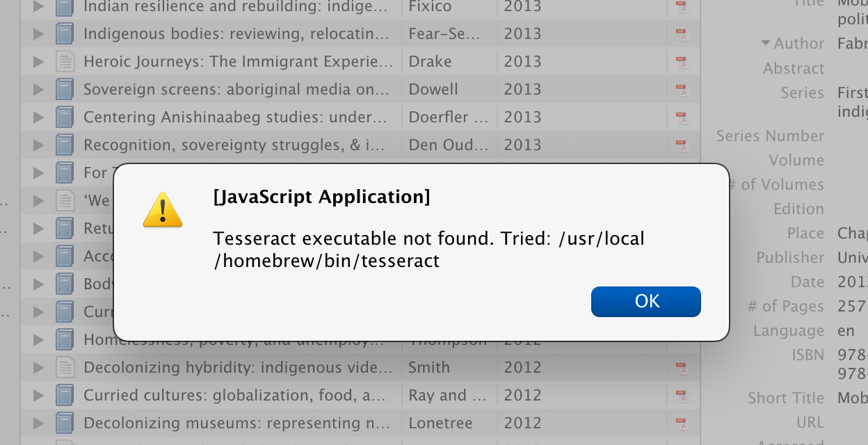Open the PDF attachment icon for Indigenous bodies
This screenshot has width=868, height=445.
[682, 33]
